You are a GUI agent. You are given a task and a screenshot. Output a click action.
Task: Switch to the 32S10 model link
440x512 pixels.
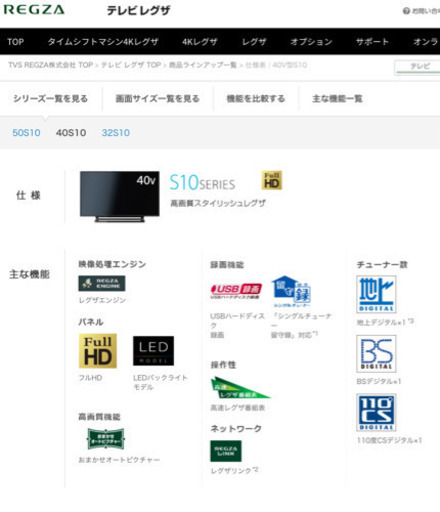[x=116, y=133]
